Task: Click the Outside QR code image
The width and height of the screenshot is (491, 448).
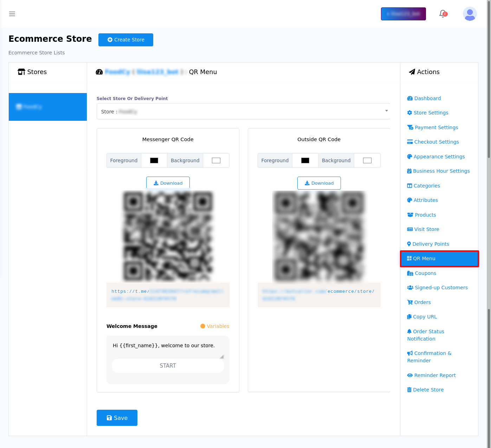Action: point(319,236)
